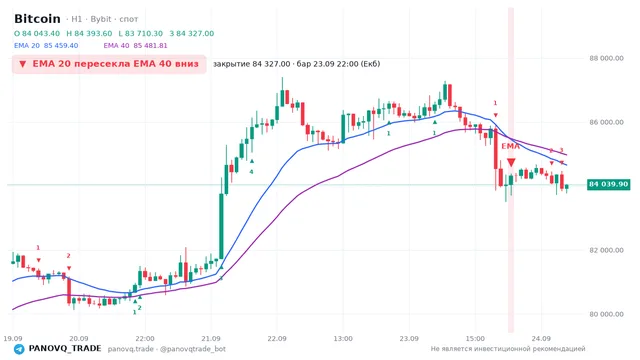The height and width of the screenshot is (360, 640).
Task: Click the open price O 84 043.40
Action: (37, 33)
